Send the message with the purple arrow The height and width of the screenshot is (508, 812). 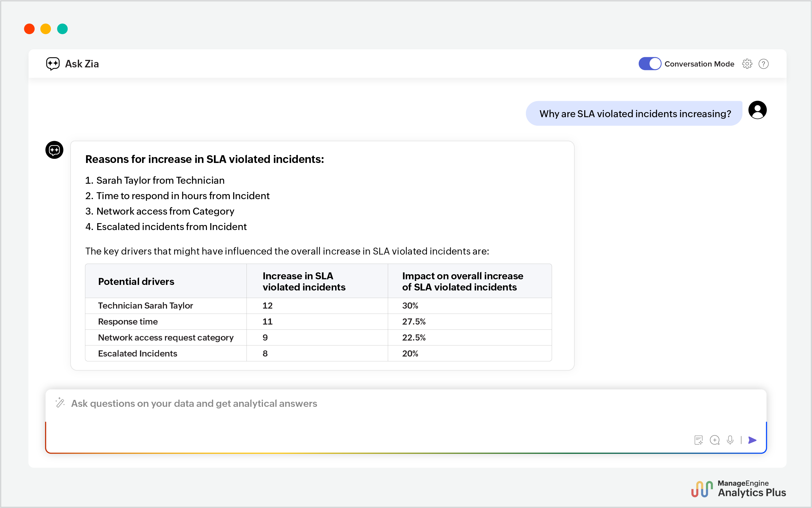pos(752,440)
